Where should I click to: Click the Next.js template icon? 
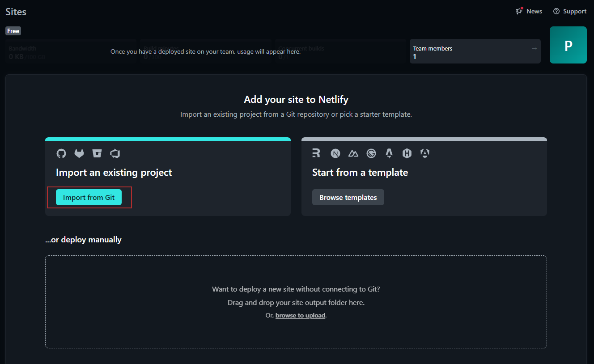click(x=335, y=153)
